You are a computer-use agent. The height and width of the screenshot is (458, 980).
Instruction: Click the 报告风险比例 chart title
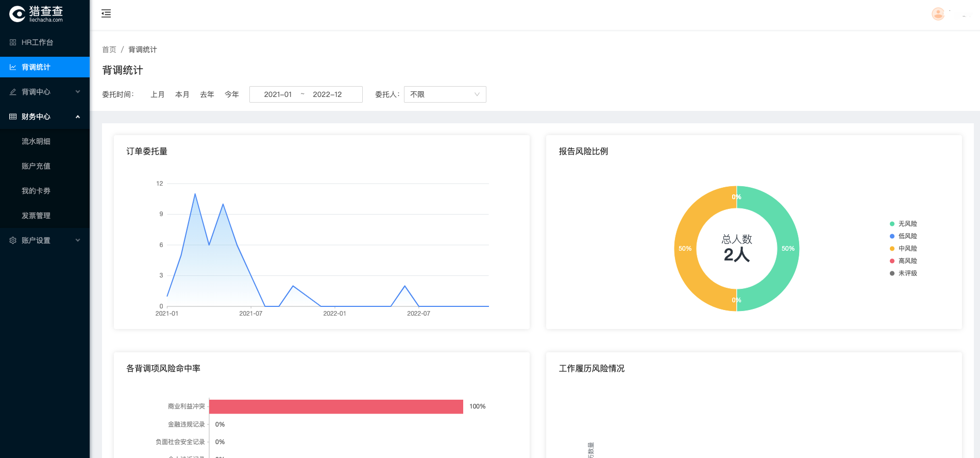click(x=583, y=151)
